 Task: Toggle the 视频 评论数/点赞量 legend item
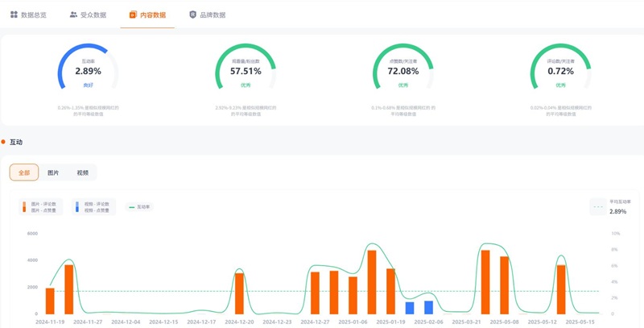click(93, 207)
